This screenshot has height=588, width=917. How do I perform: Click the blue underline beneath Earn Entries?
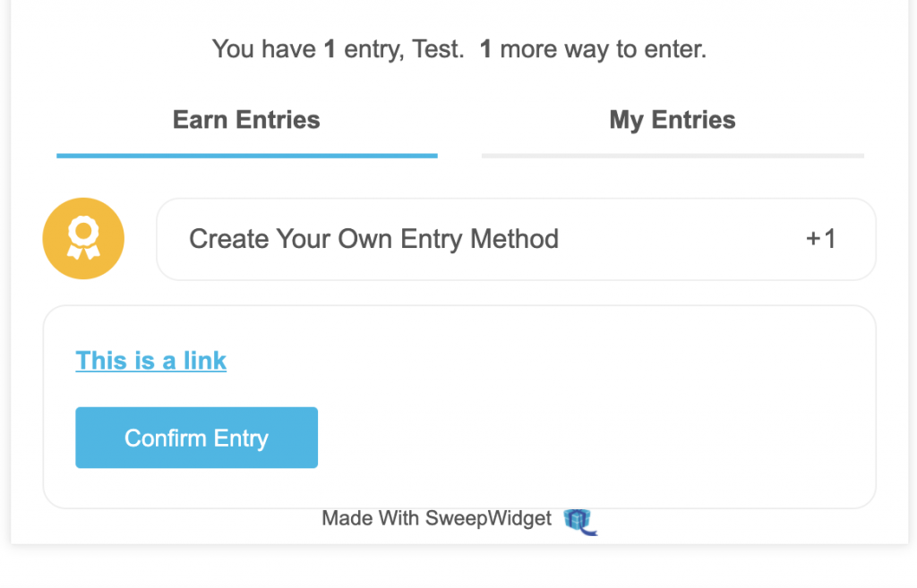(247, 156)
